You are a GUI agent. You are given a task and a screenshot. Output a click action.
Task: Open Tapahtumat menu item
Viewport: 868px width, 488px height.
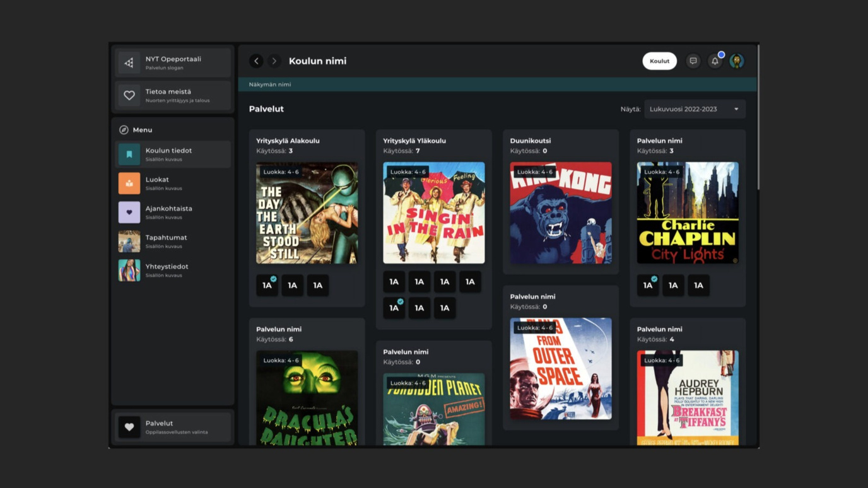point(173,241)
